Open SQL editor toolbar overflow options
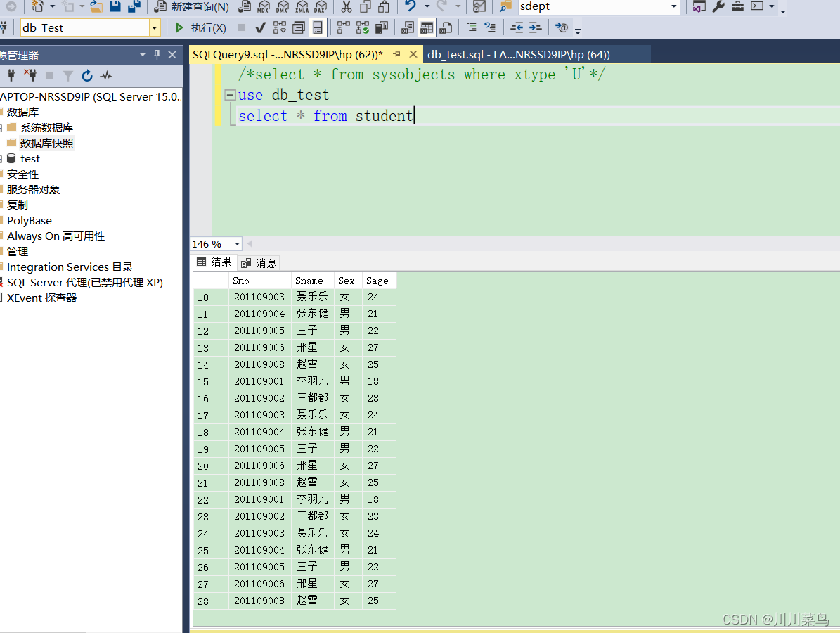The height and width of the screenshot is (633, 840). 578,31
